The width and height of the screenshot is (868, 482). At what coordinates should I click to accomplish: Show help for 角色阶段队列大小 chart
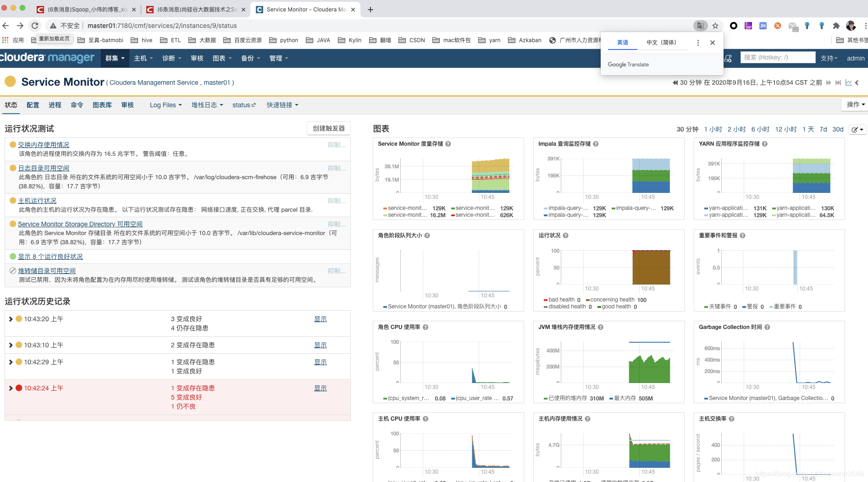point(427,236)
